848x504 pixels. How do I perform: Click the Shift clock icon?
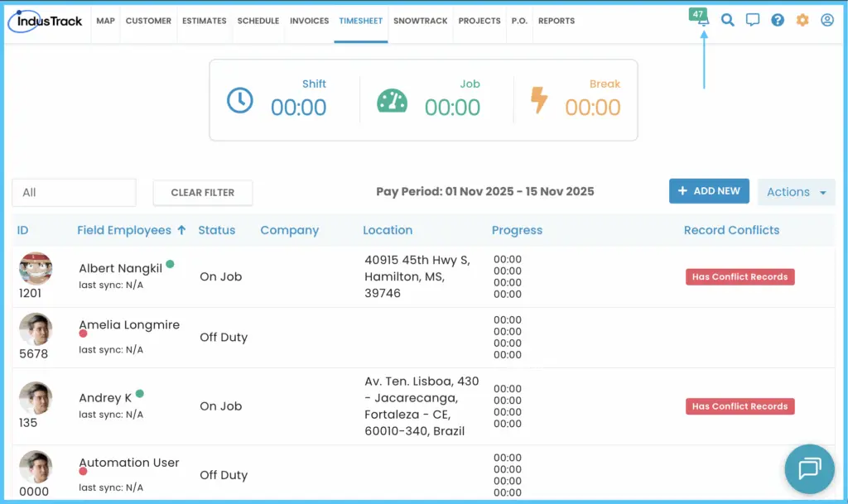point(239,100)
